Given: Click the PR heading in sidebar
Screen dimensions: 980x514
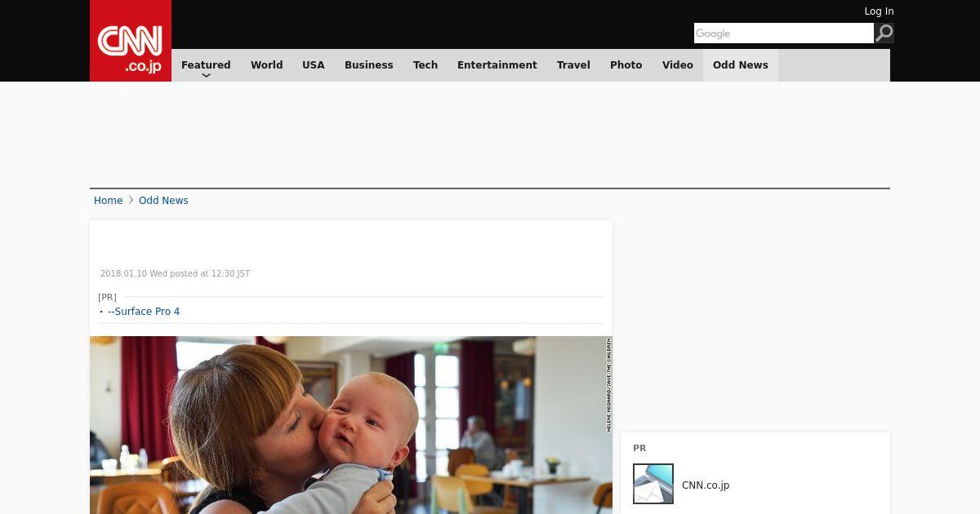Looking at the screenshot, I should point(639,448).
